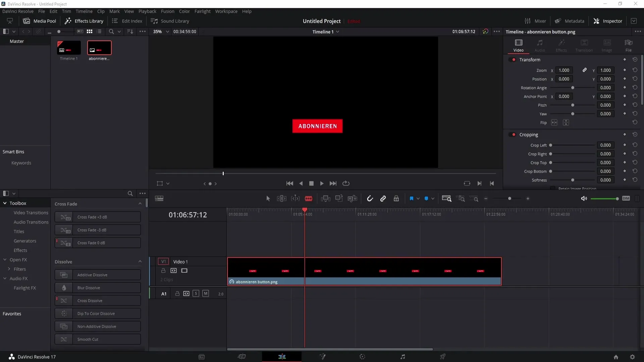Open the Color menu in menu bar
The width and height of the screenshot is (644, 362).
184,11
